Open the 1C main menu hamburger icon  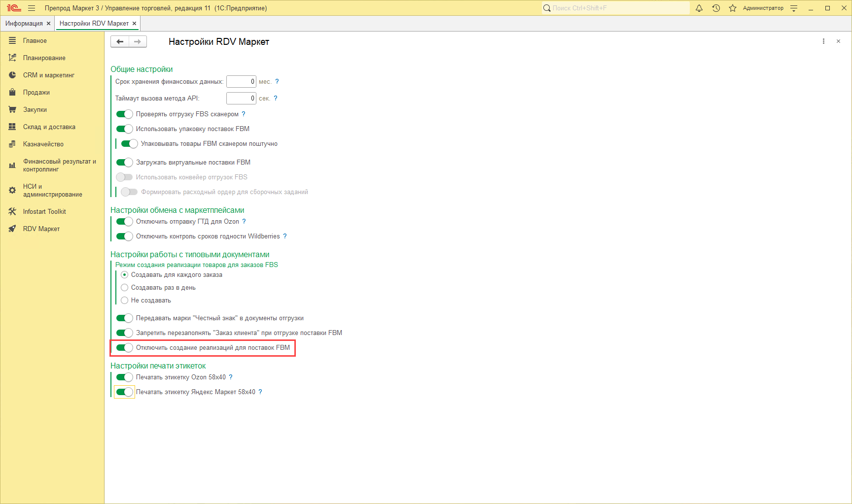pyautogui.click(x=32, y=8)
